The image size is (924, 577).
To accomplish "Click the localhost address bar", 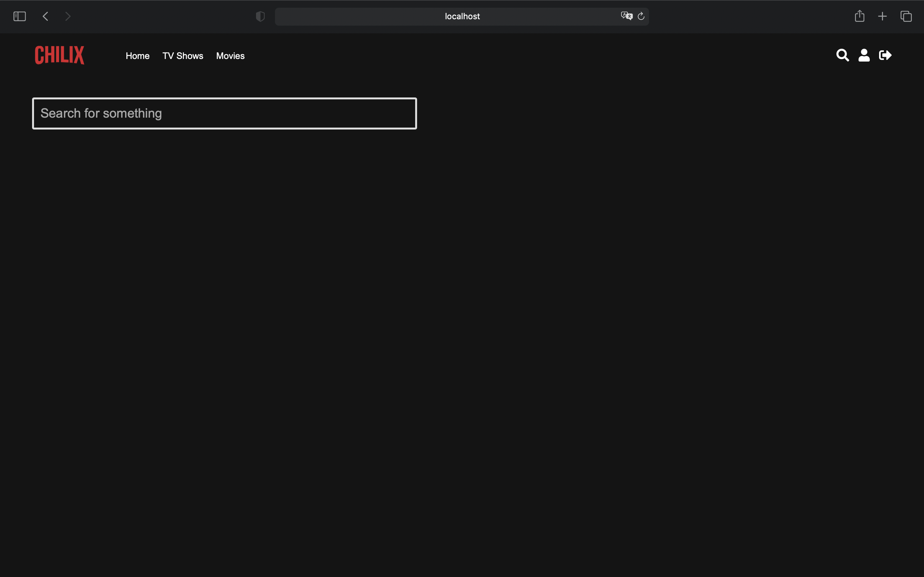I will 462,16.
